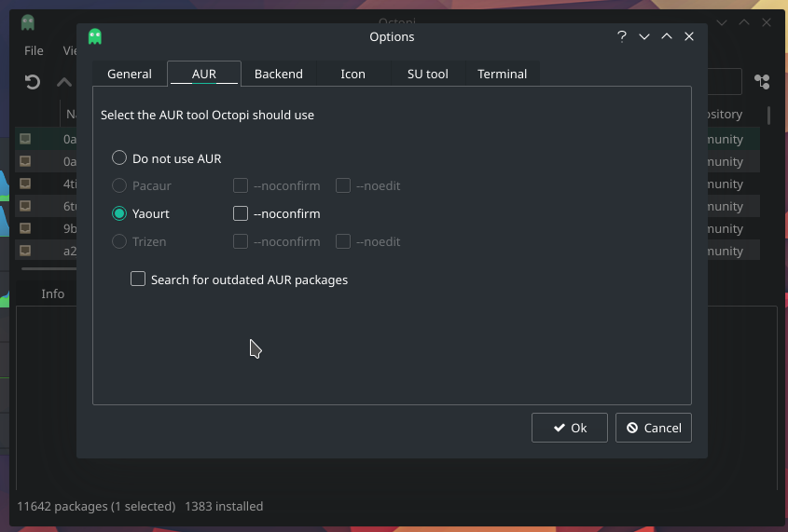This screenshot has height=532, width=788.
Task: Click the Options dialog help question mark
Action: coord(622,36)
